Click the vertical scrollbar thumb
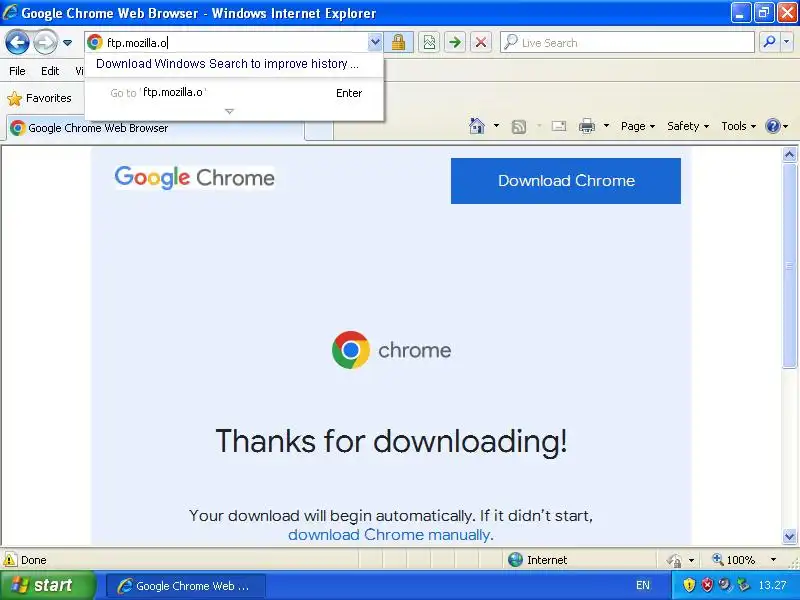800x600 pixels. tap(789, 265)
